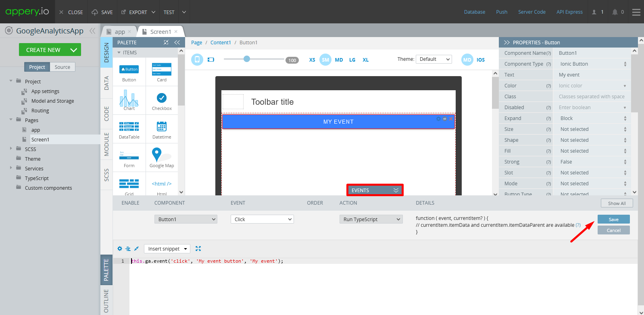This screenshot has height=315, width=644.
Task: Open the hamburger menu in top bar
Action: [636, 12]
